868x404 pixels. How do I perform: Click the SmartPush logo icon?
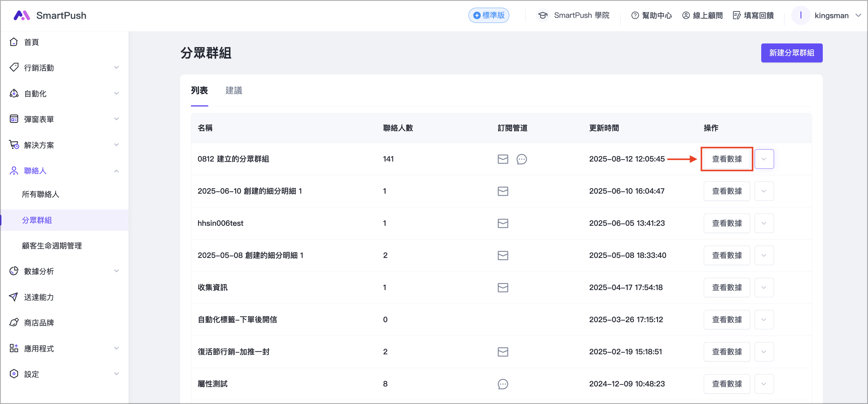[x=21, y=15]
